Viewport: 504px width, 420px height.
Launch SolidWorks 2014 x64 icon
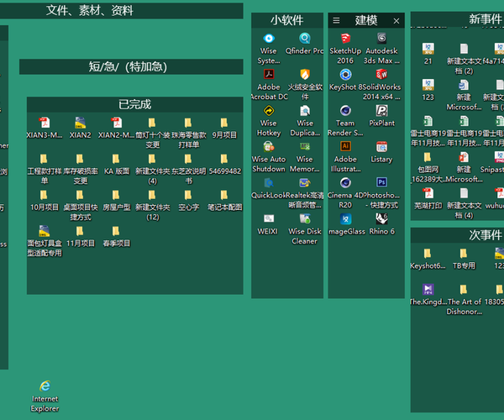tap(381, 75)
